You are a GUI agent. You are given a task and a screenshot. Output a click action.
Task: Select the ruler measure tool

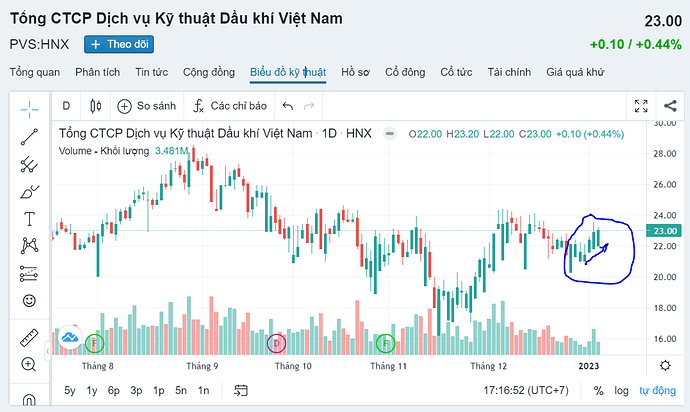29,338
